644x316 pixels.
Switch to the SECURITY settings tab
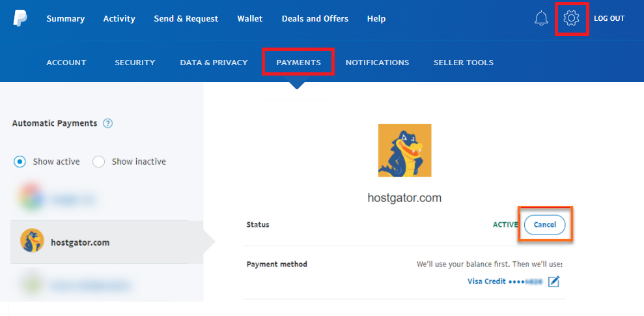click(x=135, y=63)
